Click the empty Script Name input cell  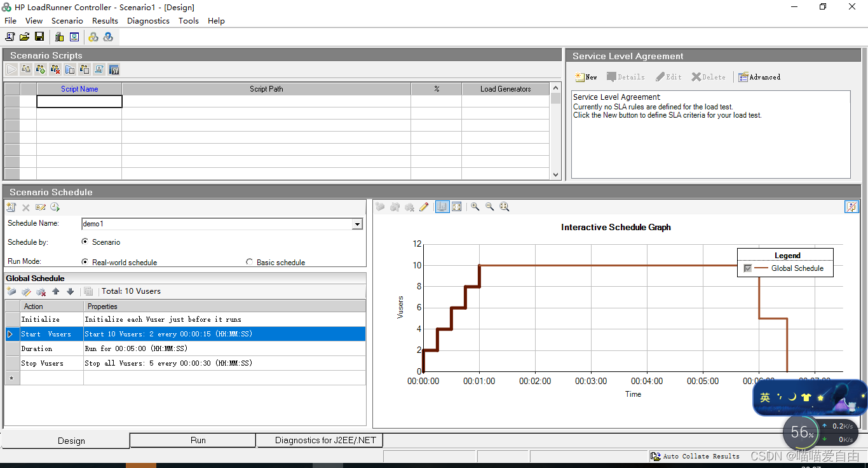coord(79,101)
